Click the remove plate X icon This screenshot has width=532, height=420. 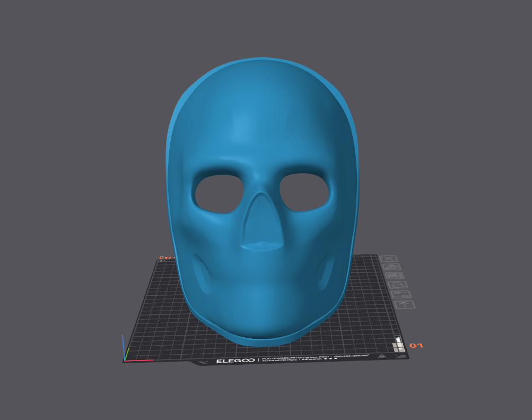coord(388,259)
